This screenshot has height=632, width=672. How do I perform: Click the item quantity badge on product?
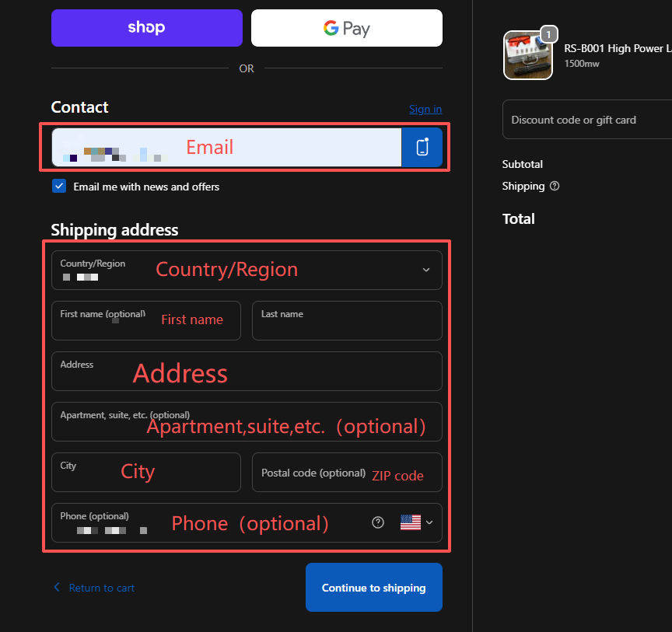pos(549,34)
